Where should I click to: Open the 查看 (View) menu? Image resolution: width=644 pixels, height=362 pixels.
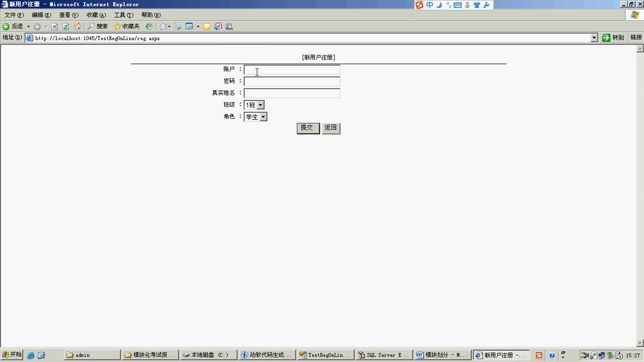68,15
